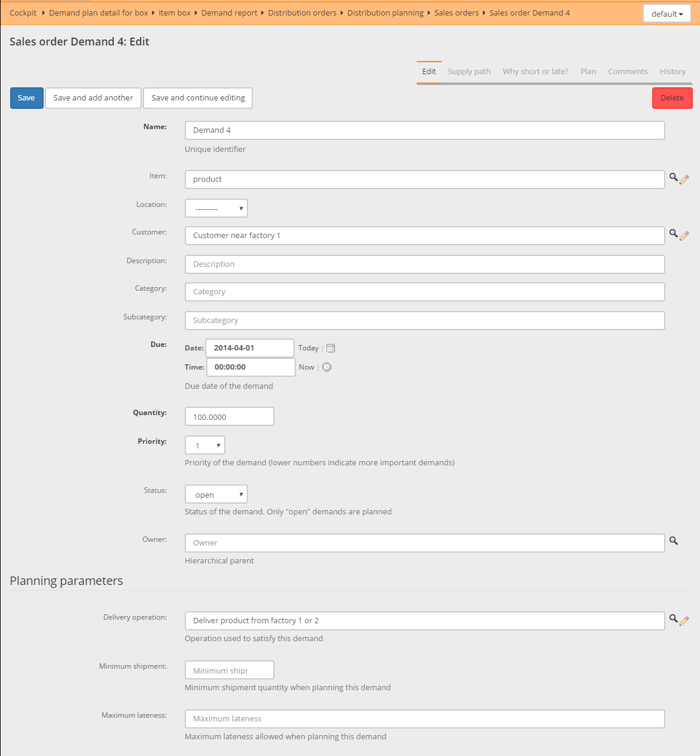
Task: Open the owner search lookup icon
Action: click(673, 541)
